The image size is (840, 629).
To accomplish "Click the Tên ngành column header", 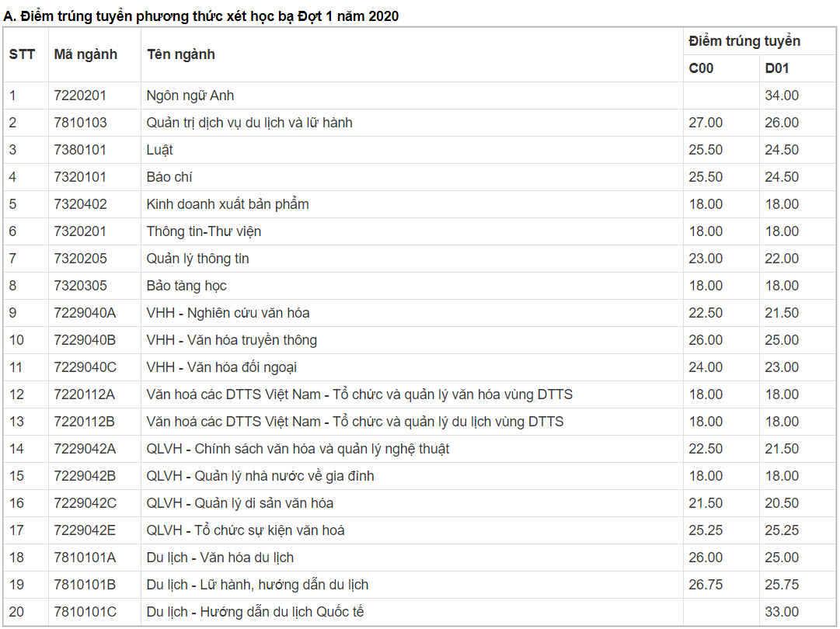I will (x=180, y=54).
